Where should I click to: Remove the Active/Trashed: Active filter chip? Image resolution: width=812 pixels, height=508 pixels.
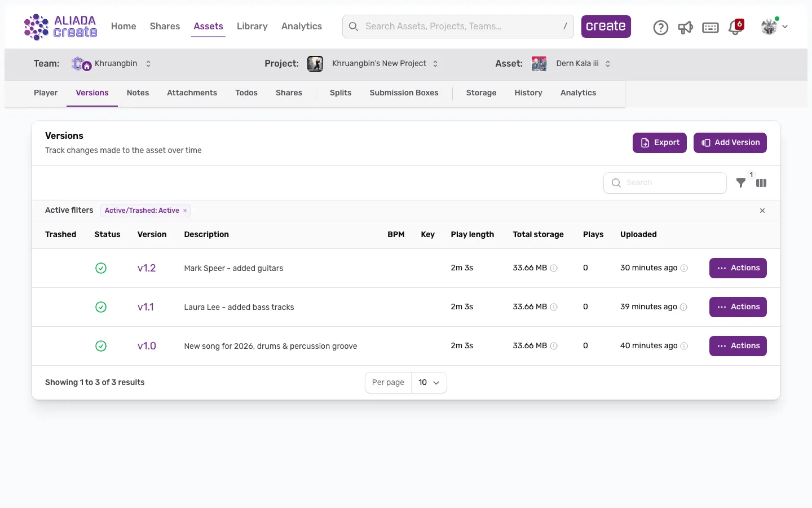coord(185,211)
